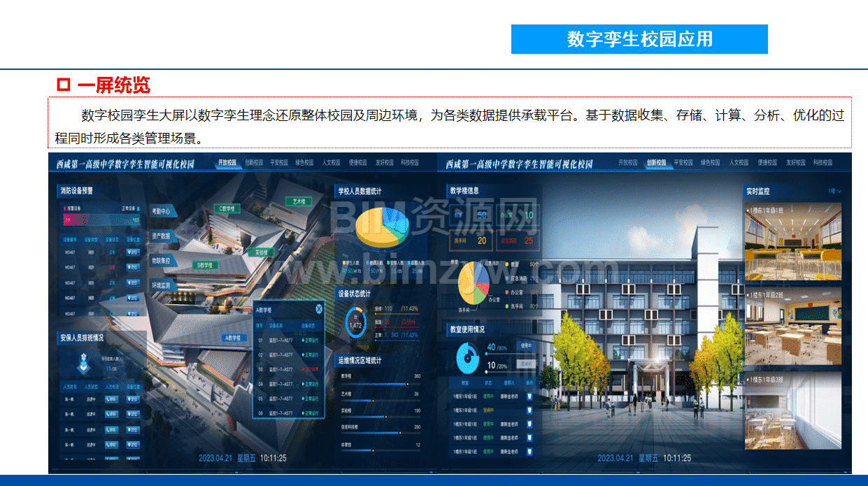The image size is (868, 486).
Task: Adjust the 艺术楼 slider showing 39
Action: pyautogui.click(x=380, y=400)
